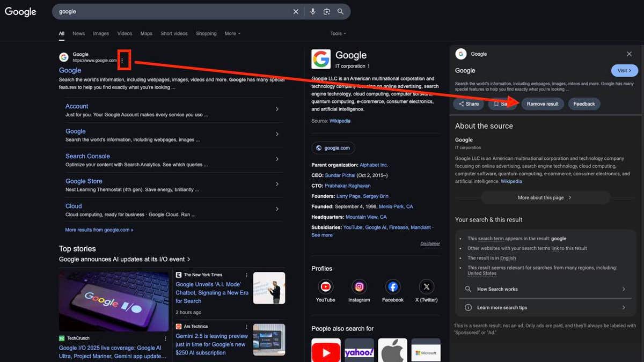Open the YouTube profile icon
The image size is (644, 362).
coord(325,286)
